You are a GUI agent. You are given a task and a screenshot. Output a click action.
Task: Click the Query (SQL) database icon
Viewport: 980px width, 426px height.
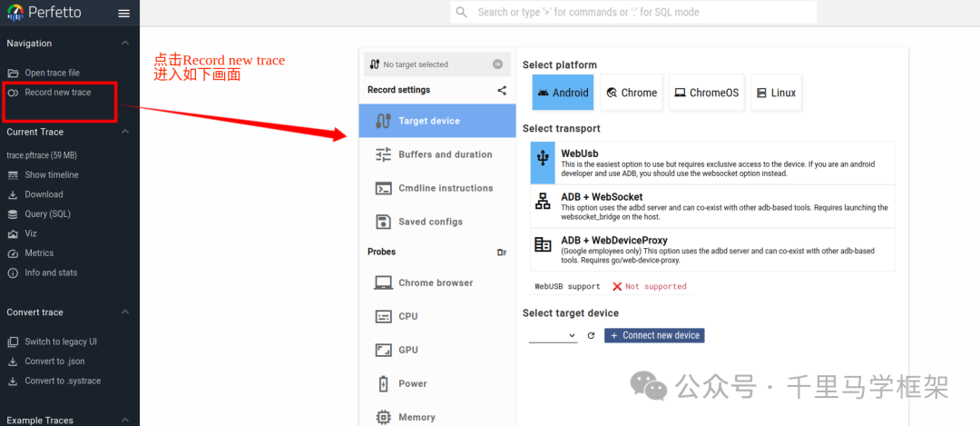(x=13, y=214)
